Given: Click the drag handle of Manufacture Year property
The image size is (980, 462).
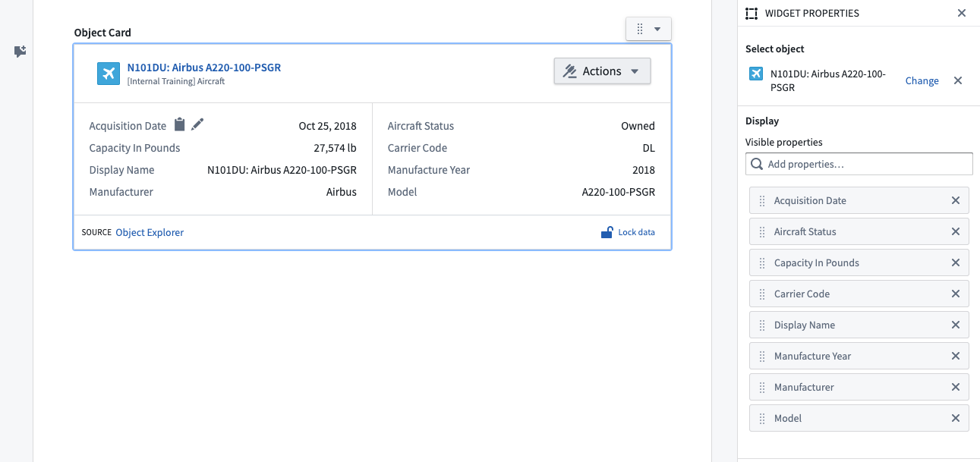Looking at the screenshot, I should click(x=762, y=357).
